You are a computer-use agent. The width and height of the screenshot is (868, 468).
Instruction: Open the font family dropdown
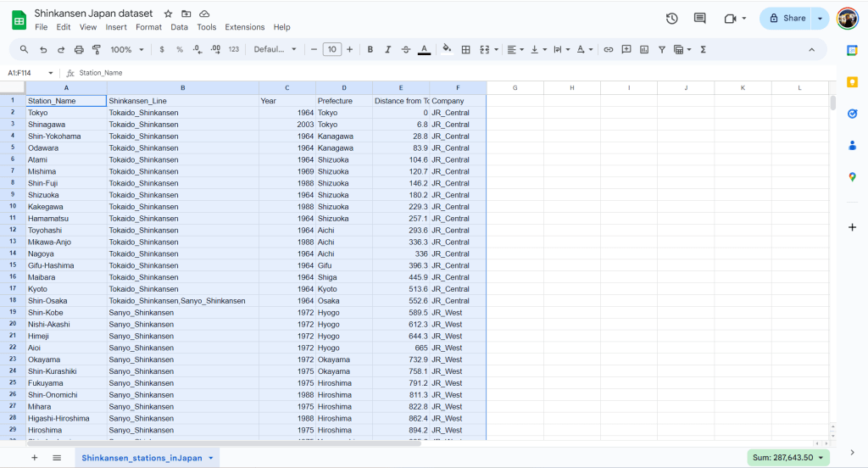[275, 49]
